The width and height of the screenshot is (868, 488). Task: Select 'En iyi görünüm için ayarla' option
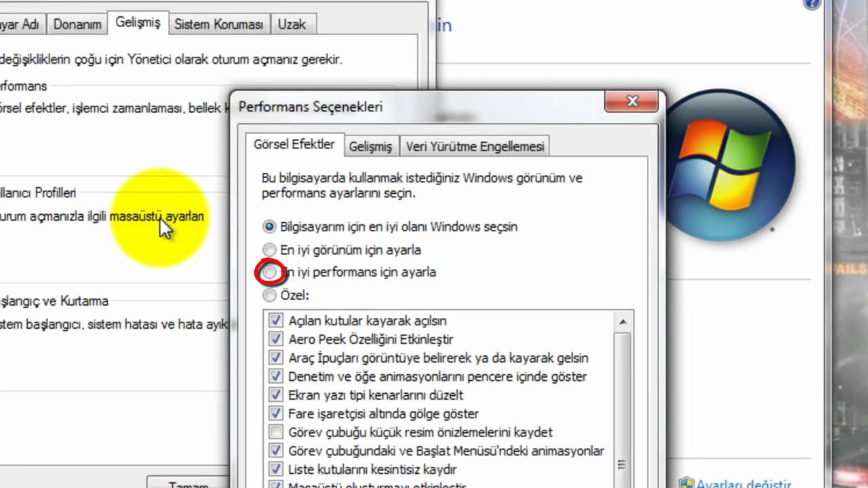[270, 249]
